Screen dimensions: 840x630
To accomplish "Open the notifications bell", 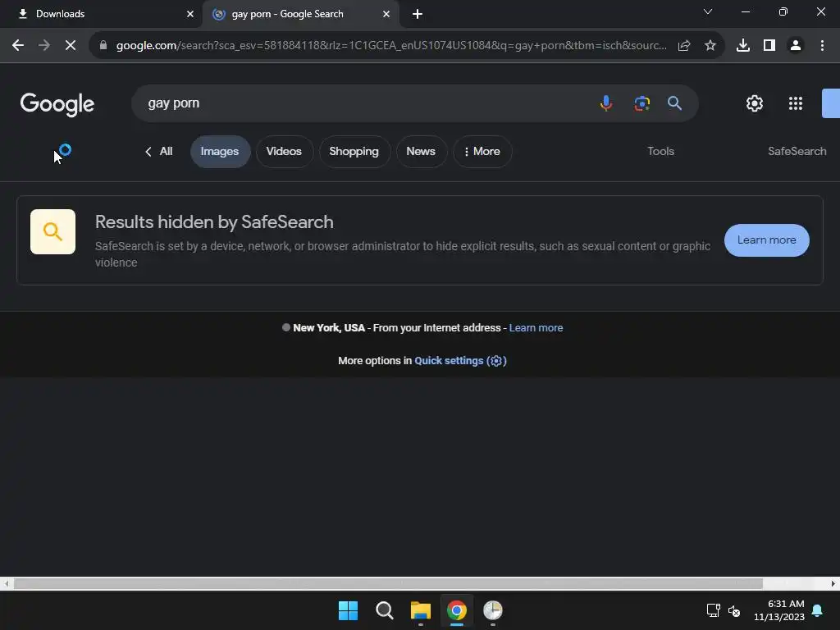I will tap(818, 610).
